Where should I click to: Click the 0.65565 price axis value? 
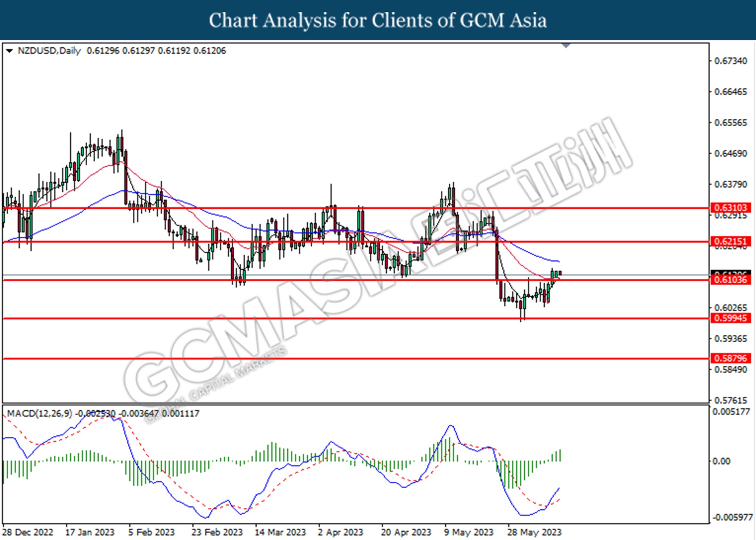coord(731,123)
